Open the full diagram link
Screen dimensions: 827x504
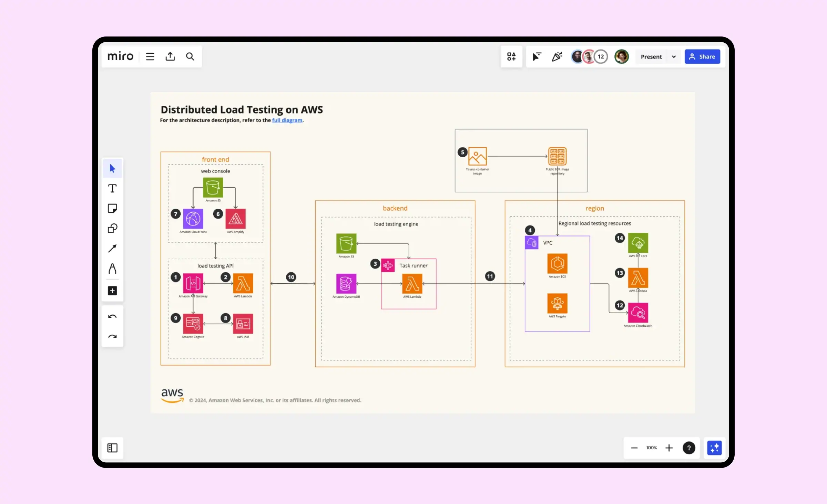(287, 120)
